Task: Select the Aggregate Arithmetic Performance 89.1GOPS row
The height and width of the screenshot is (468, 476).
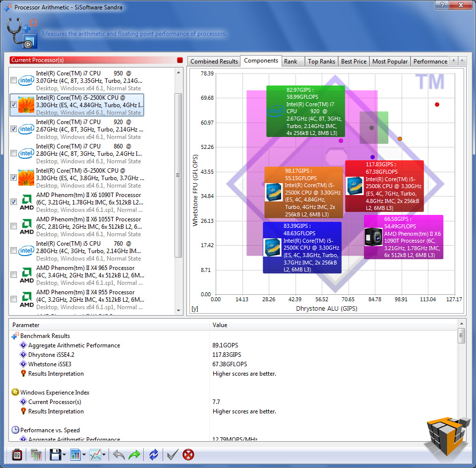Action: tap(233, 345)
